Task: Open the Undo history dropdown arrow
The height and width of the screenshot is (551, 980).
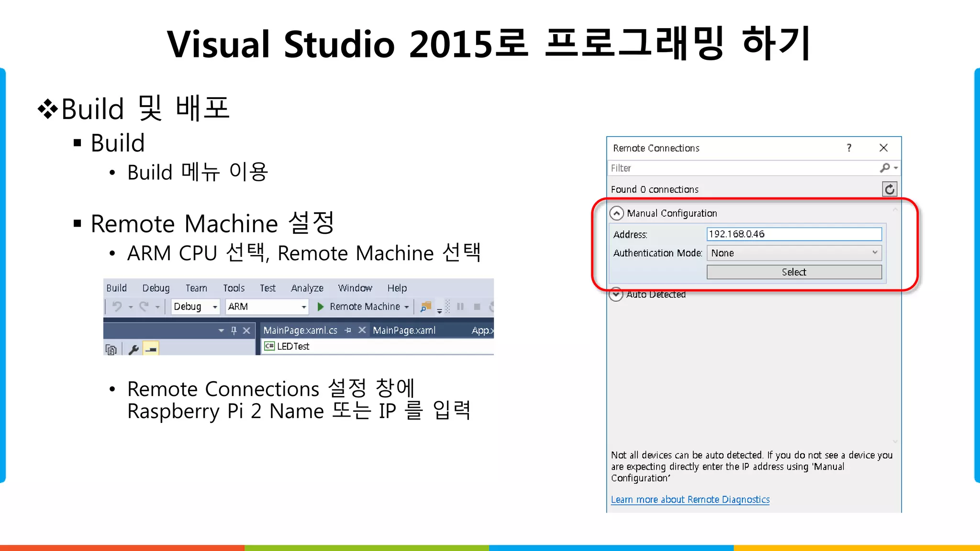Action: tap(130, 307)
